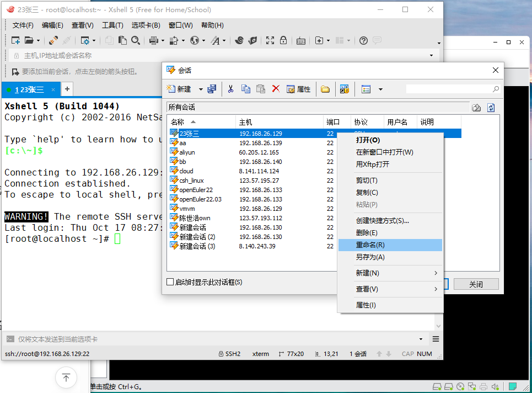Click the search magnifier in session dialog
532x393 pixels.
(496, 89)
